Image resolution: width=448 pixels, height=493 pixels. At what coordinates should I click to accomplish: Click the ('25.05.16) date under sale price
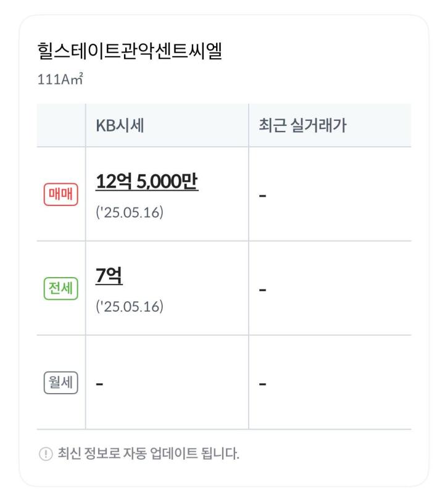[130, 212]
